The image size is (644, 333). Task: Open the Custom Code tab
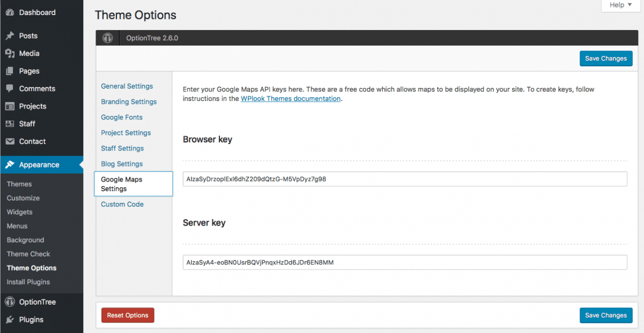point(122,204)
